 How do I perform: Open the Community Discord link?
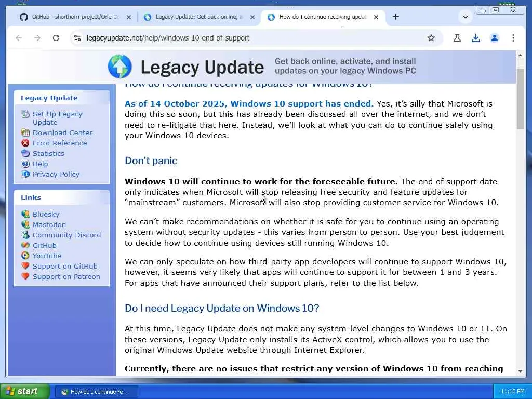[66, 235]
